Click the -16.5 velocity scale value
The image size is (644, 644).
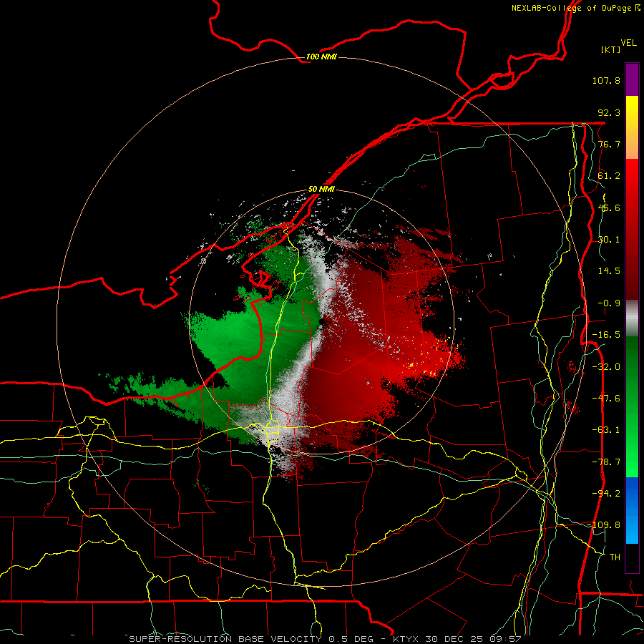606,335
